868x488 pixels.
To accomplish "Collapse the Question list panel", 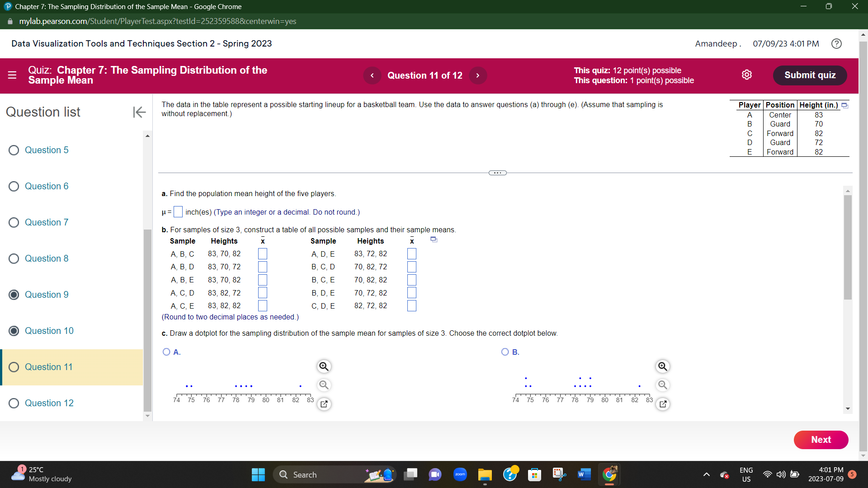I will (139, 112).
